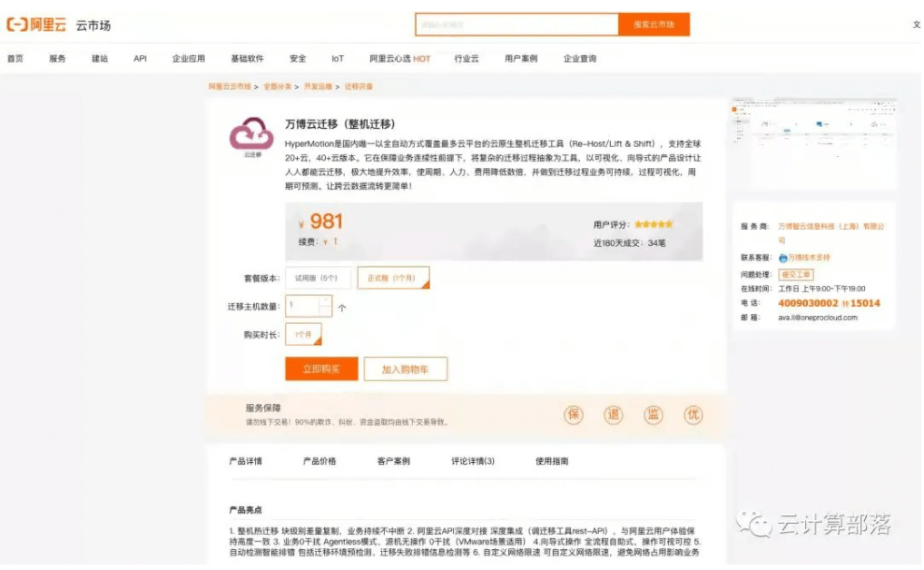Open 阿里云心选 HOT nav item
924x570 pixels.
[x=399, y=58]
